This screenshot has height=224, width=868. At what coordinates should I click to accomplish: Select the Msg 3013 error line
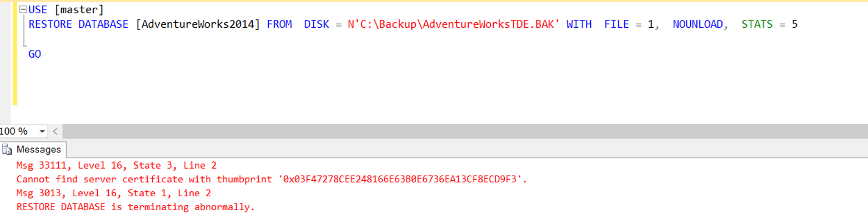114,193
